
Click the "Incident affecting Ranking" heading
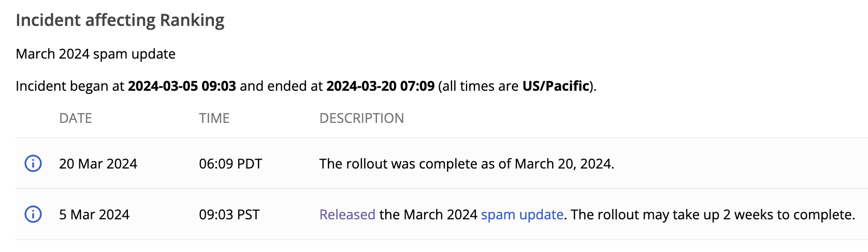(120, 20)
